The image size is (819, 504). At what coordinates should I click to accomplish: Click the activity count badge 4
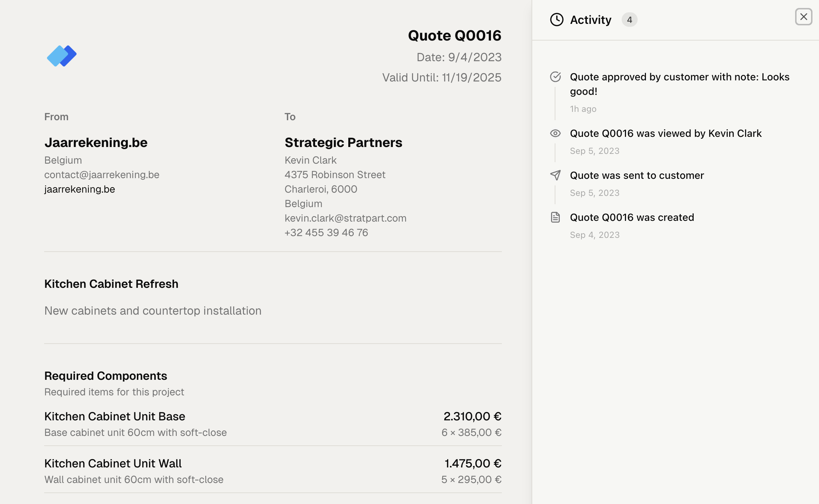coord(629,20)
